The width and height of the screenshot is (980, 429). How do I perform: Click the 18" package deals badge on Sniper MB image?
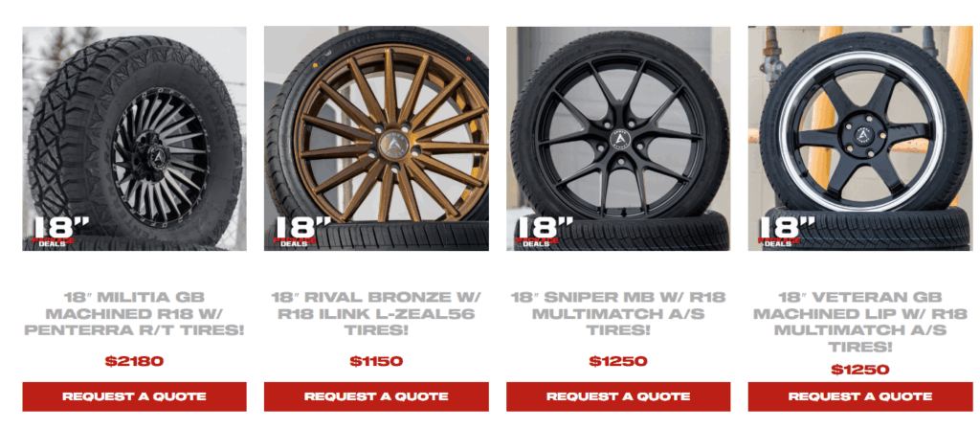coord(545,232)
